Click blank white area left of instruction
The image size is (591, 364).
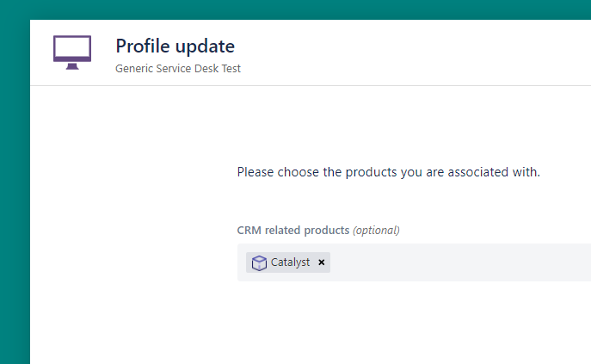click(x=129, y=172)
